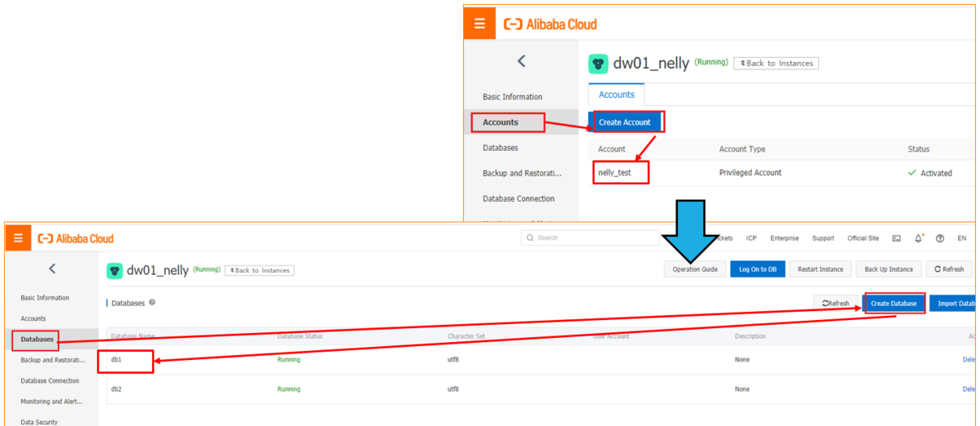Open Accounts in Databases page sidebar
Screen dimensions: 980x426
(x=33, y=318)
